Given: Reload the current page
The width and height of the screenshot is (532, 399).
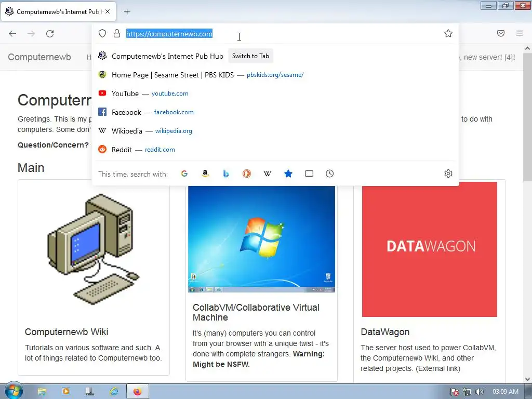Looking at the screenshot, I should 50,33.
